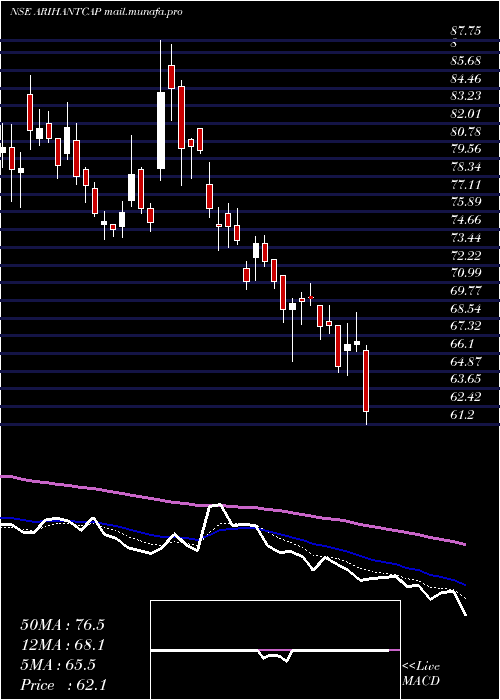
Task: Click the 79.56 price axis label
Action: point(466,149)
